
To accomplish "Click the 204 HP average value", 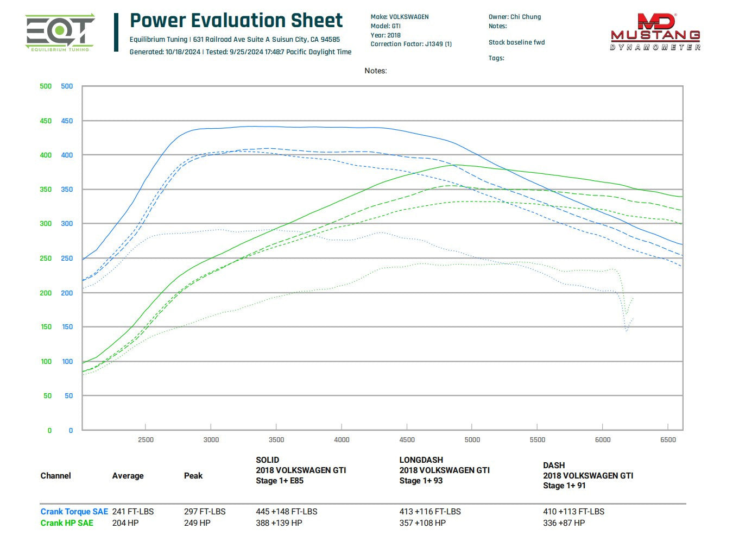I will [x=125, y=523].
